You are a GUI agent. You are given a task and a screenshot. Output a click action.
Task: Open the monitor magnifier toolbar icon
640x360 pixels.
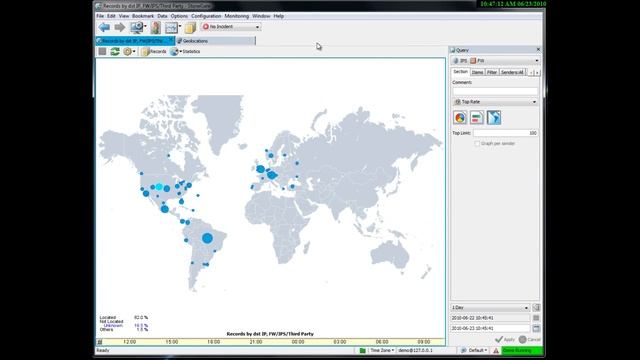136,27
